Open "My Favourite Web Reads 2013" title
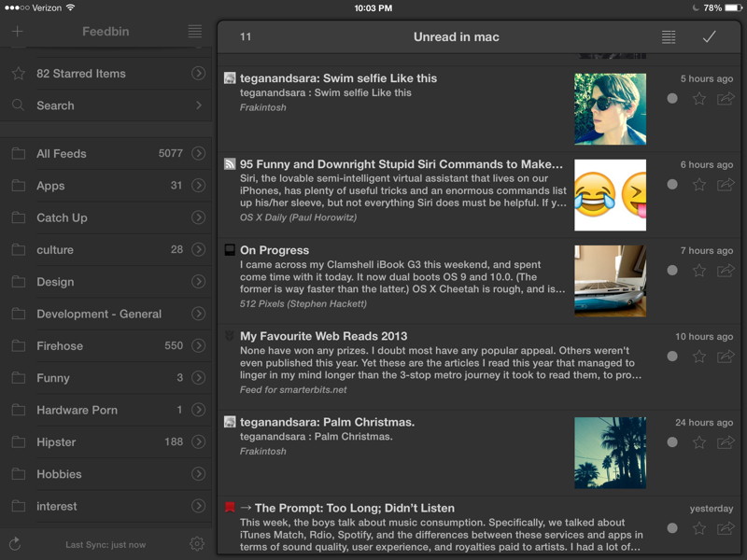This screenshot has width=747, height=560. pos(323,336)
